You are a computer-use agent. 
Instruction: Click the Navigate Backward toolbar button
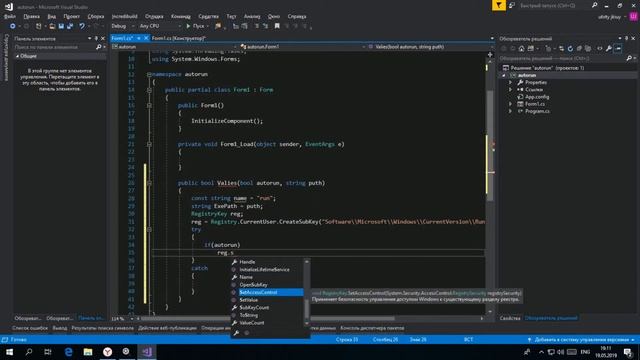point(13,26)
